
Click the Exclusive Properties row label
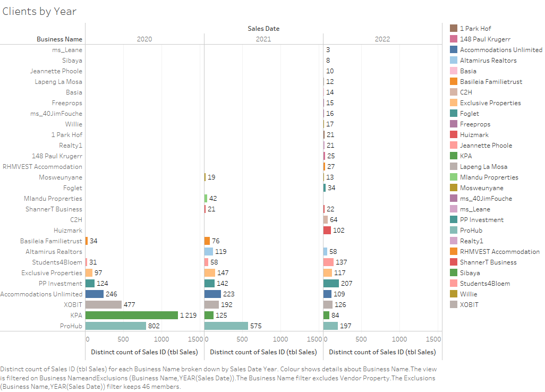click(x=52, y=273)
